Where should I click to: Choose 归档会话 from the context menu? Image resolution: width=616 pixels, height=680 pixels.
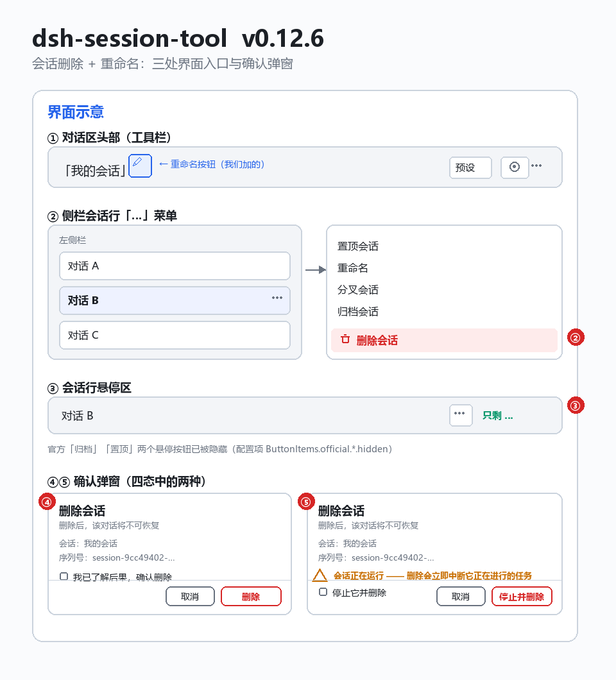[358, 311]
